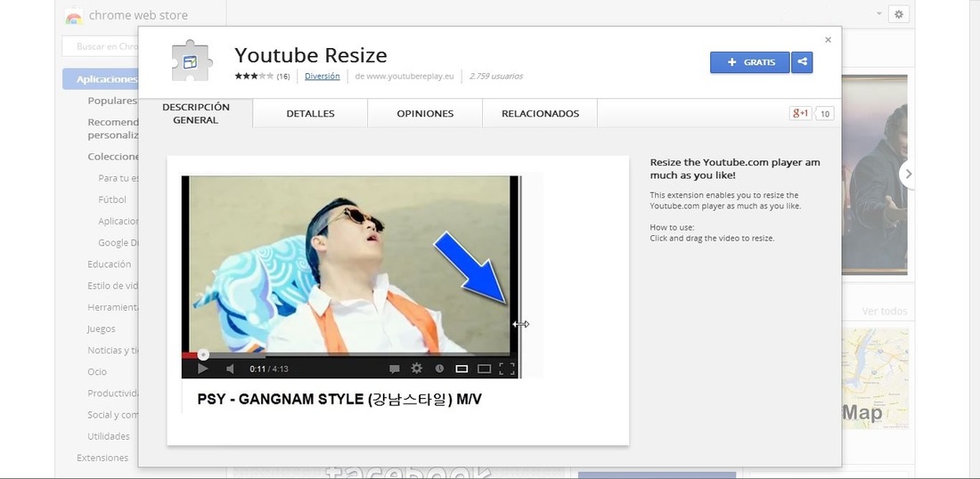Click the small player size icon
The width and height of the screenshot is (980, 479).
461,369
